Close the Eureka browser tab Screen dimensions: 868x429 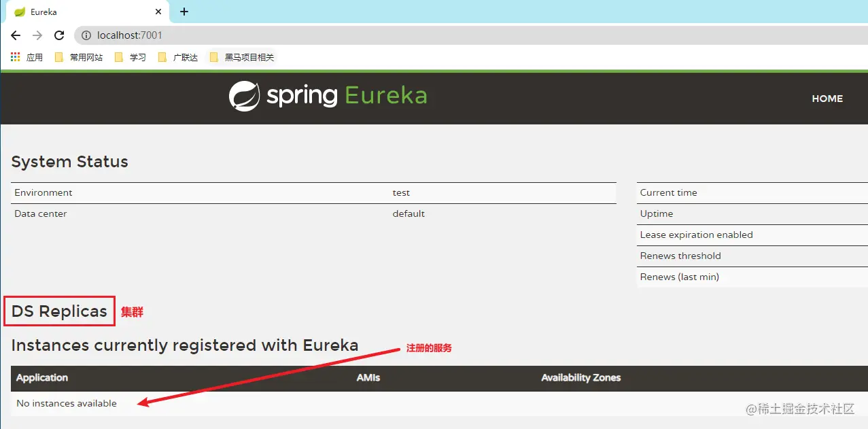tap(158, 12)
